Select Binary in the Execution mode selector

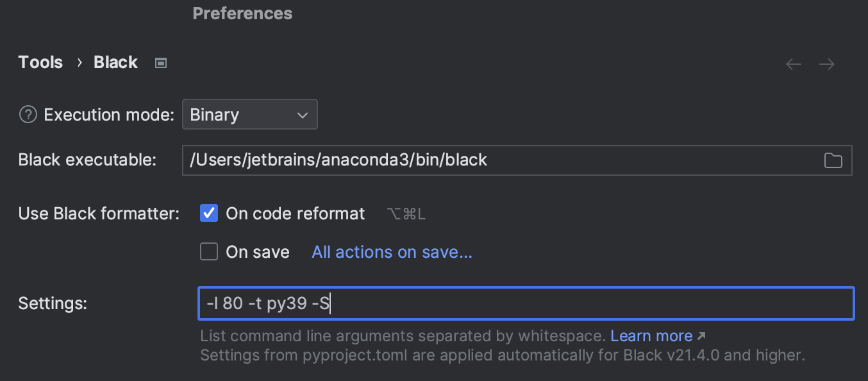[250, 114]
